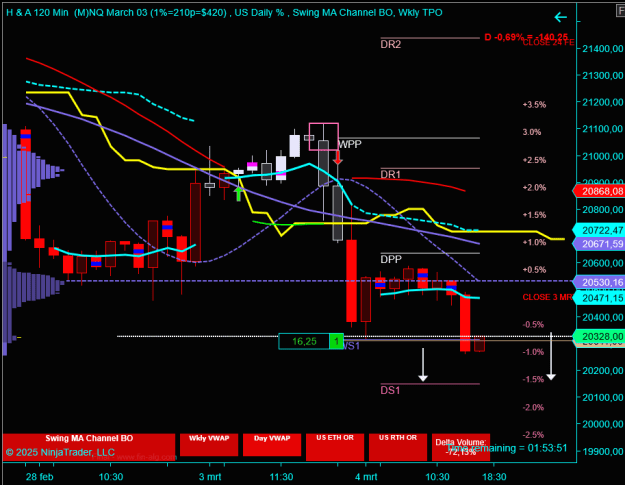The height and width of the screenshot is (485, 625).
Task: Select the 16,25 order price label
Action: point(304,341)
